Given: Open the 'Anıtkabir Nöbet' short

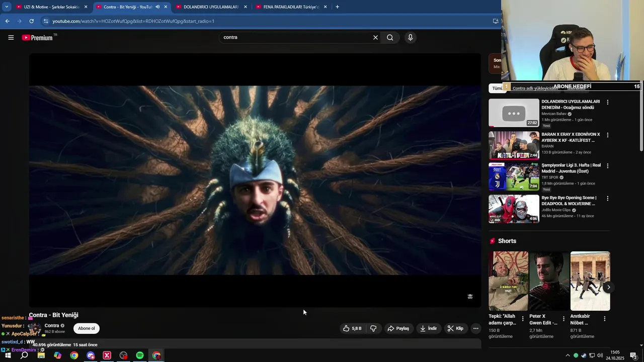Looking at the screenshot, I should [x=590, y=281].
